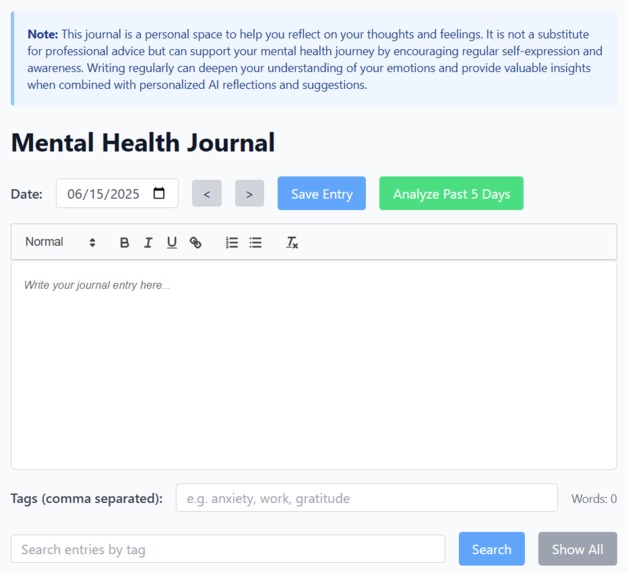Go to the previous day with < button
Viewport: 628px width, 573px height.
207,194
